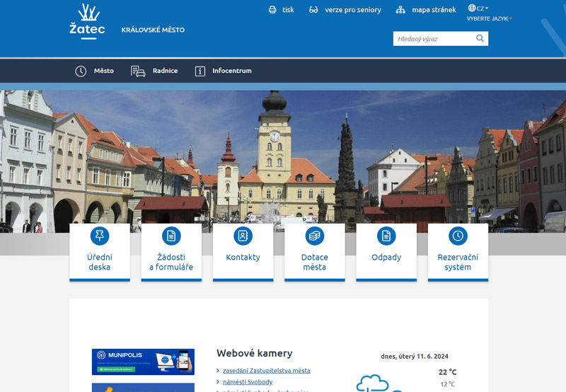Open the mapa stránek link
Image resolution: width=566 pixels, height=392 pixels.
click(434, 10)
